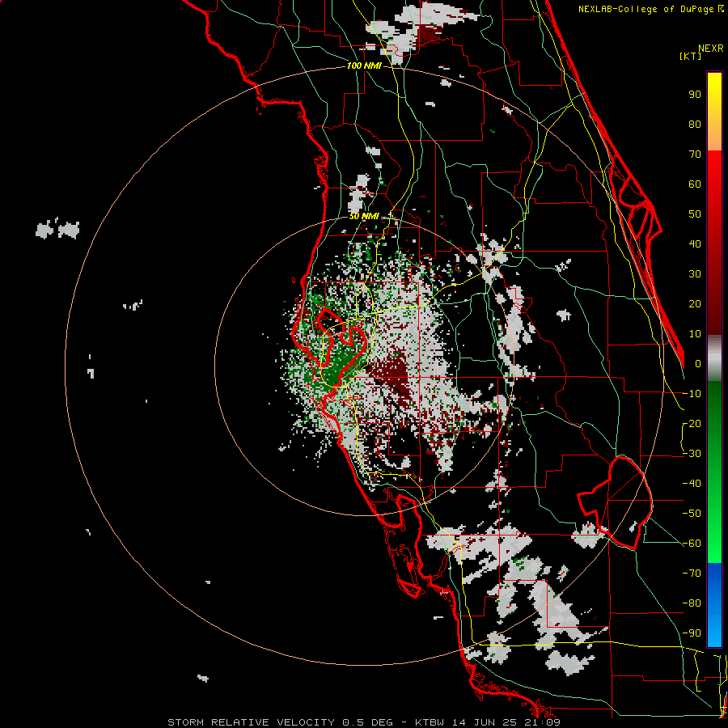Select the 80 value on velocity scale
Image resolution: width=728 pixels, height=728 pixels.
[695, 124]
